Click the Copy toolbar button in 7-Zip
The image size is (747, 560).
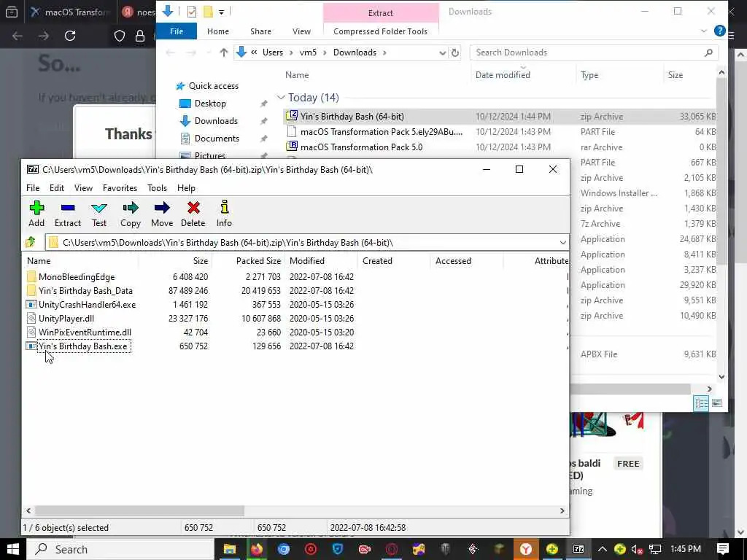[130, 214]
